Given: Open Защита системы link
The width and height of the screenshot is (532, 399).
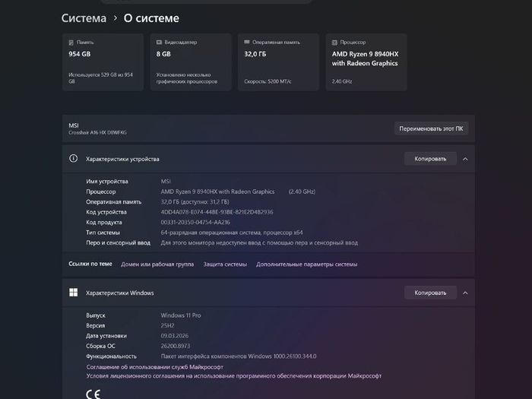Looking at the screenshot, I should 225,264.
